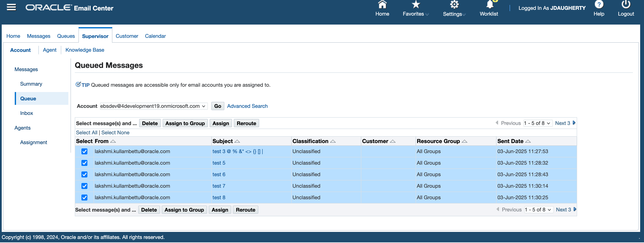Image resolution: width=644 pixels, height=243 pixels.
Task: Open the Favorites star icon
Action: click(x=416, y=4)
